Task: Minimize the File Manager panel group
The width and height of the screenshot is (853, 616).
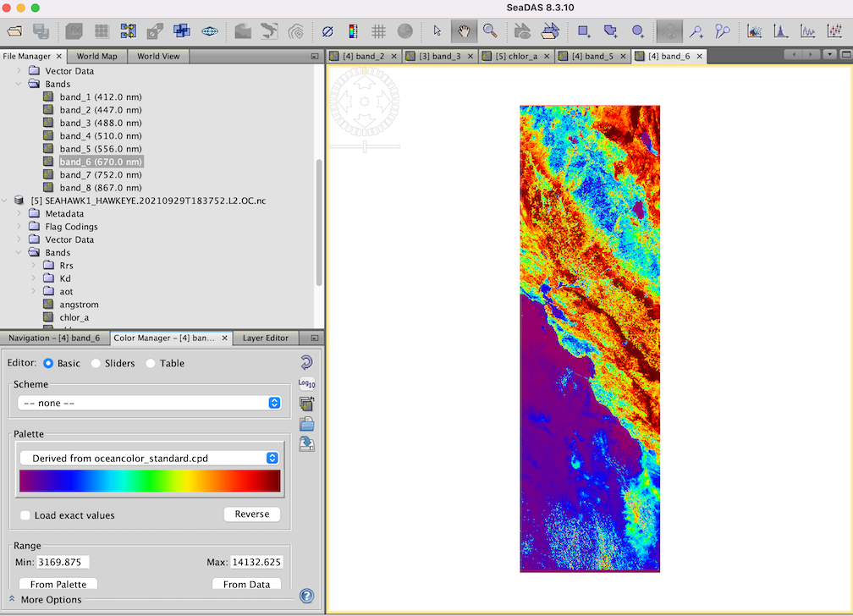Action: tap(315, 56)
